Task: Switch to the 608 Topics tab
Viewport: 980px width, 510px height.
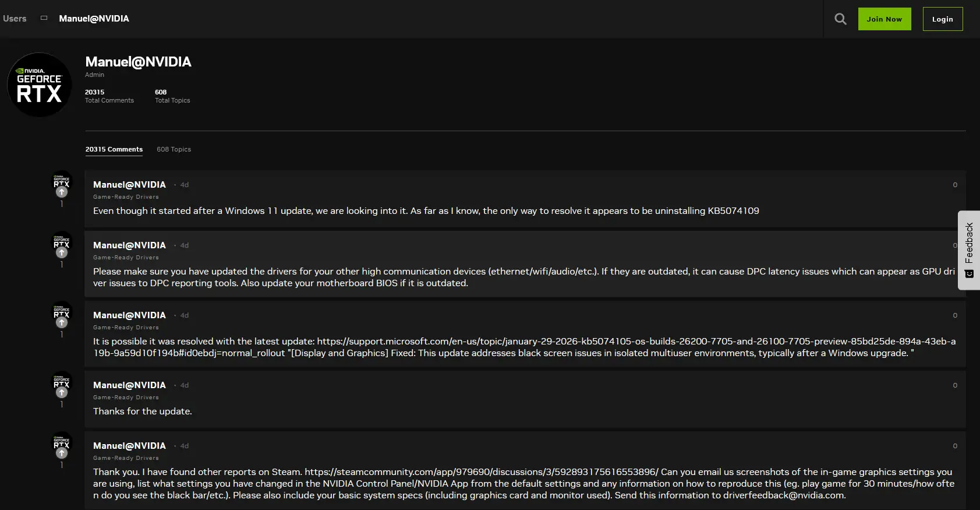Action: pos(174,150)
